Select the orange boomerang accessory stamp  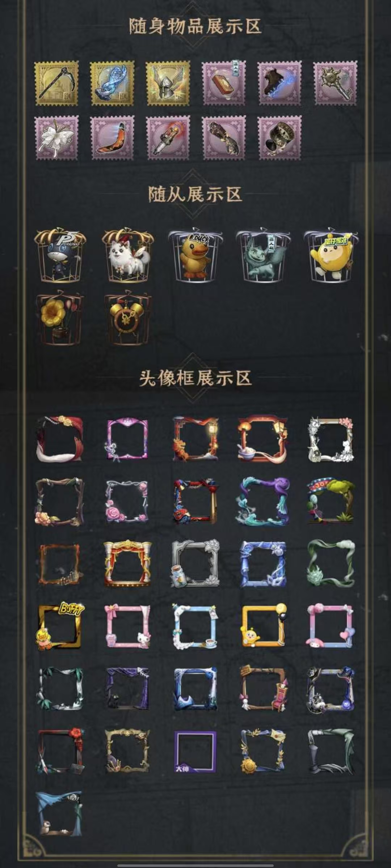tap(112, 138)
